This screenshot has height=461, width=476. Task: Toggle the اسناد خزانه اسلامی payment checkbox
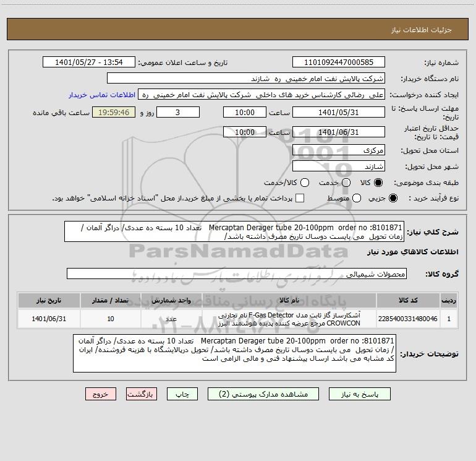[x=300, y=198]
